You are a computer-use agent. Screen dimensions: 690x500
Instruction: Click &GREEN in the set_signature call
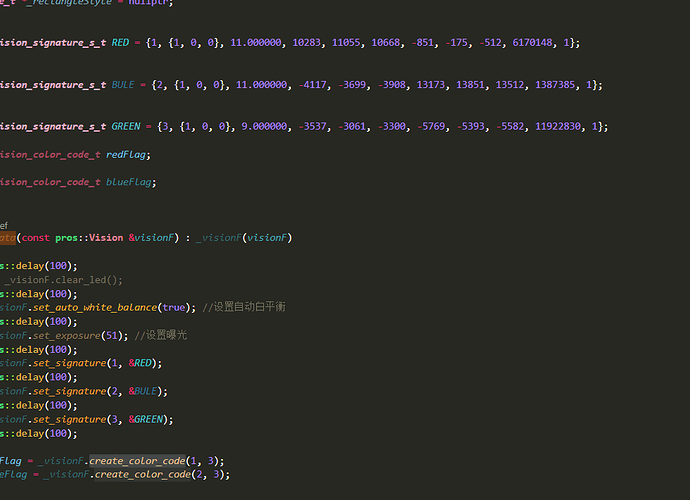146,419
